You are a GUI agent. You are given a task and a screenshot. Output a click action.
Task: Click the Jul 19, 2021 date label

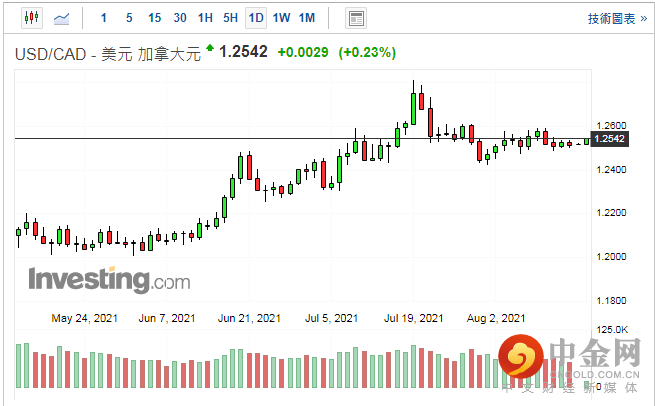tap(414, 318)
